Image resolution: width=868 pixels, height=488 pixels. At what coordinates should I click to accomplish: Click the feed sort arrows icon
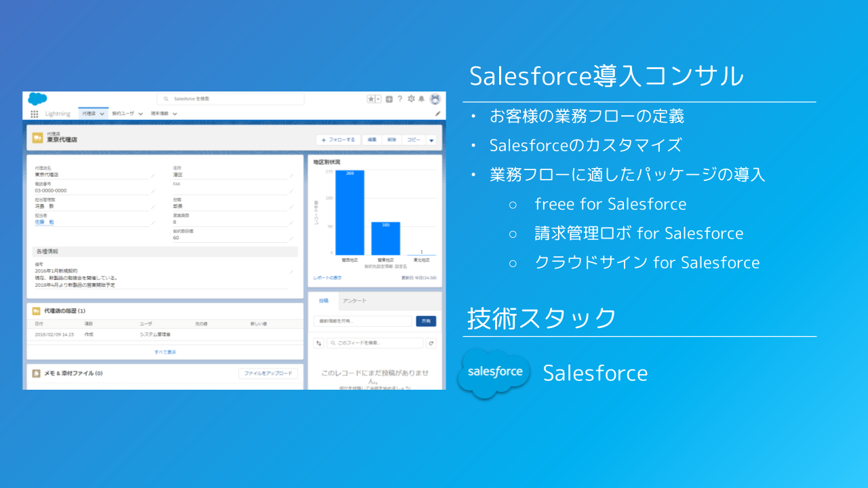(x=319, y=344)
